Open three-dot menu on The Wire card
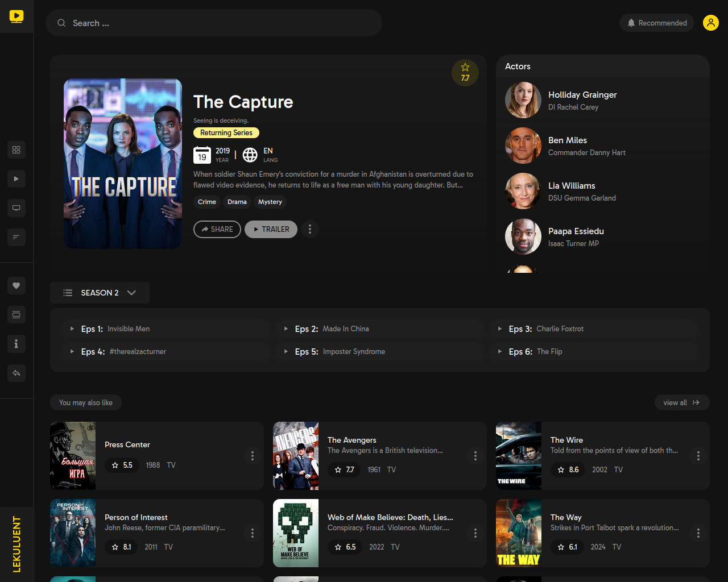This screenshot has width=728, height=582. [x=698, y=456]
